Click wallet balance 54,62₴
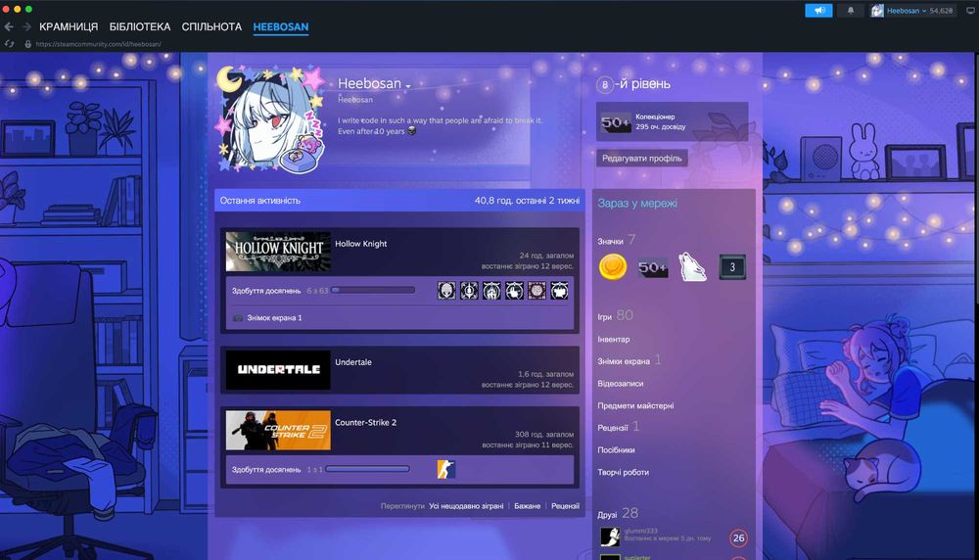Viewport: 979px width, 560px height. point(941,11)
